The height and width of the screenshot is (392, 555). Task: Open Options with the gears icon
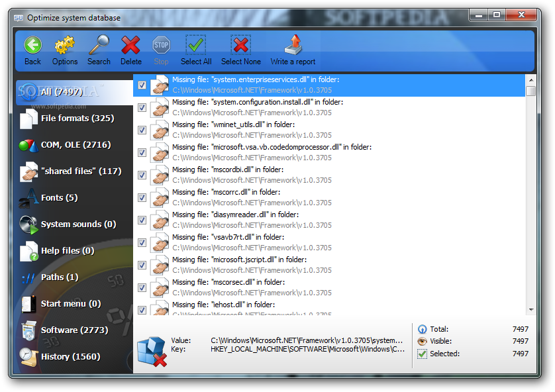tap(64, 45)
